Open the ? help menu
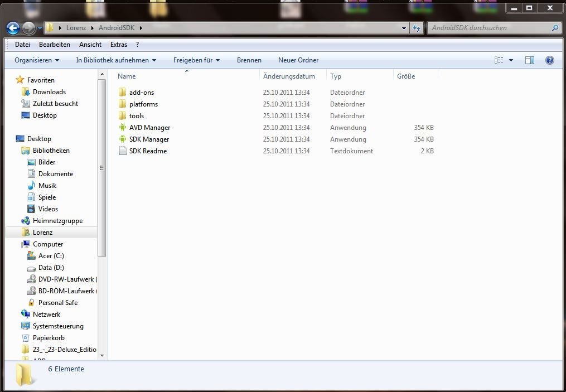566x392 pixels. [138, 45]
